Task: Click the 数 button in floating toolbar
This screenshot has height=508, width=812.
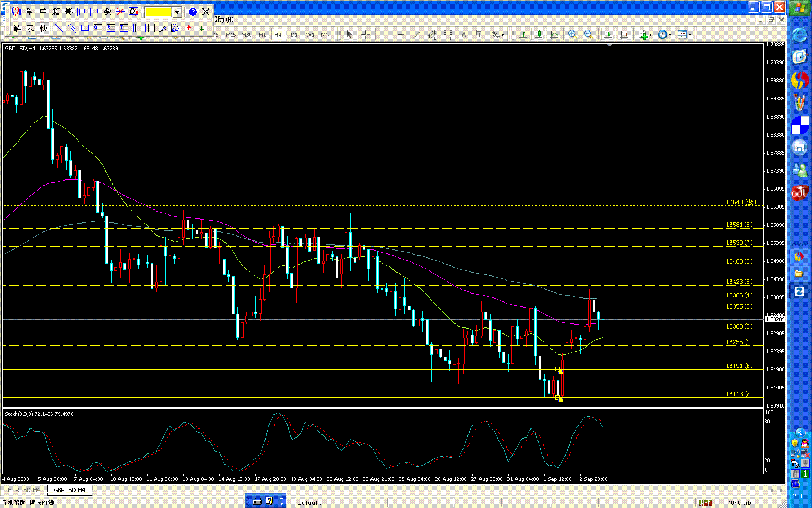Action: [108, 11]
